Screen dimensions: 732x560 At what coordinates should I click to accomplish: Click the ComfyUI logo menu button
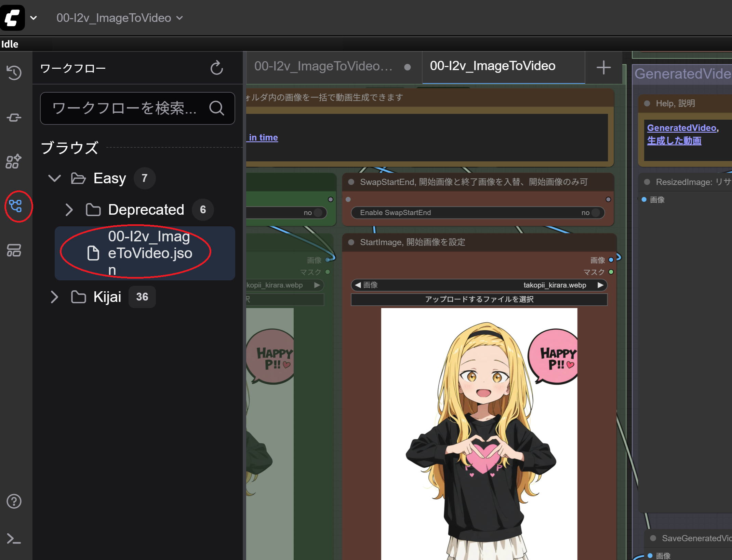[x=12, y=18]
